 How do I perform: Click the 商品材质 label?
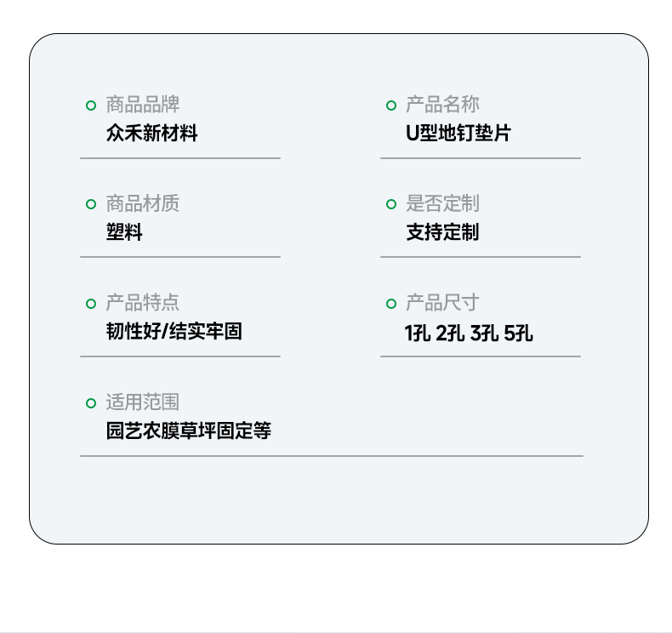pyautogui.click(x=142, y=203)
